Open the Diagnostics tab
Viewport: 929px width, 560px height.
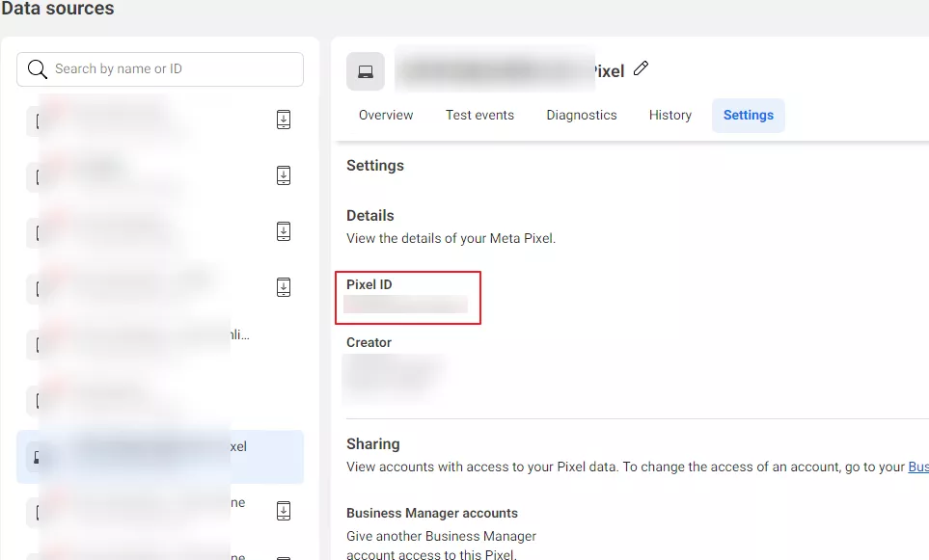click(x=581, y=115)
